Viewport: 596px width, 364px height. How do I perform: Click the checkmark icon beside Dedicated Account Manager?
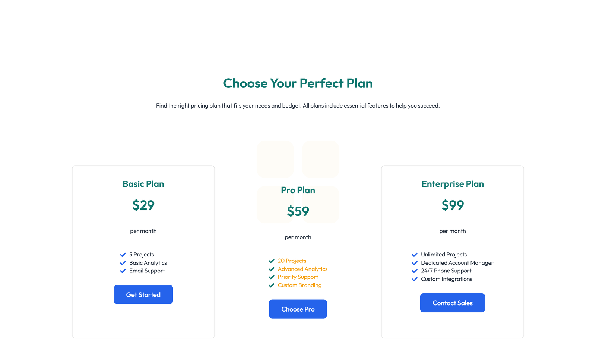pos(415,263)
